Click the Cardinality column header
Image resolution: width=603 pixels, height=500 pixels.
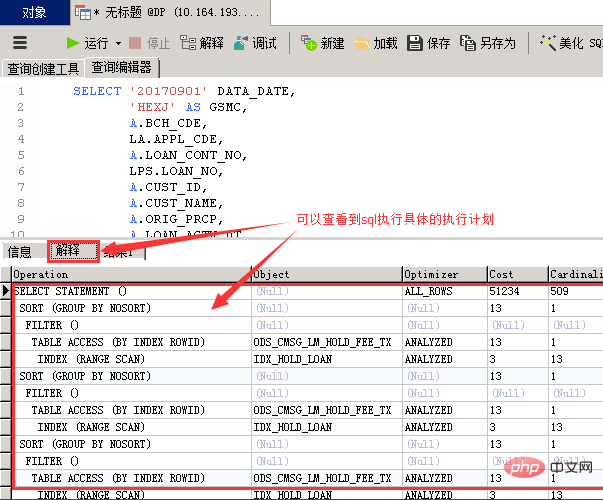click(x=576, y=274)
